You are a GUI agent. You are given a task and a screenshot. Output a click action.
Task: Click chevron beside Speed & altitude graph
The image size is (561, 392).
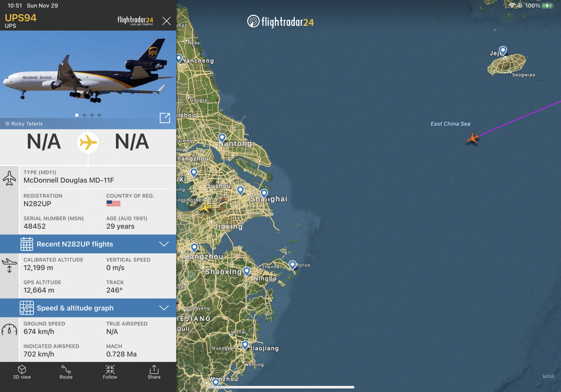pyautogui.click(x=164, y=308)
